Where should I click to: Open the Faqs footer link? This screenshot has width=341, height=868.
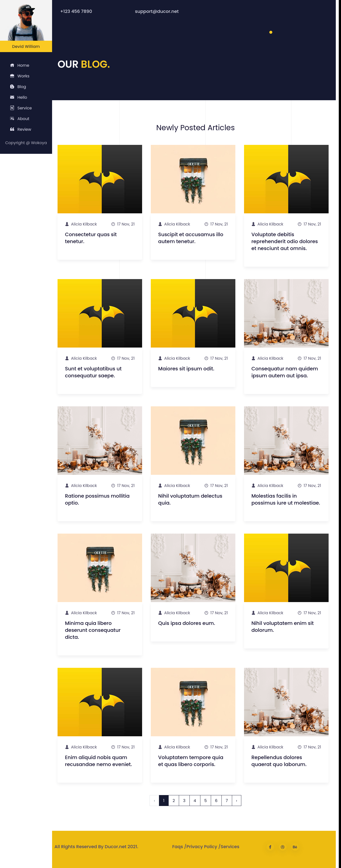(178, 846)
